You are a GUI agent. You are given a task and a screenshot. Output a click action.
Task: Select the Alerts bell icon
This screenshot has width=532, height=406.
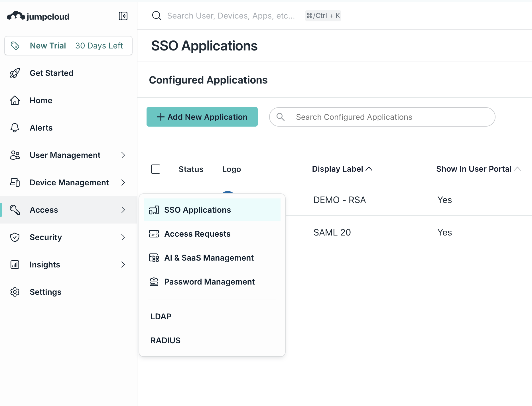point(15,128)
